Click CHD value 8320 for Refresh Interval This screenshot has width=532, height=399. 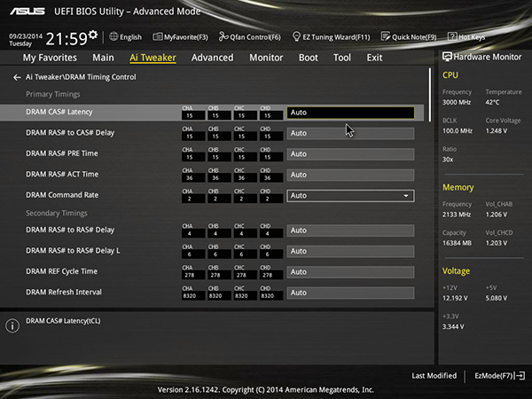coord(271,296)
